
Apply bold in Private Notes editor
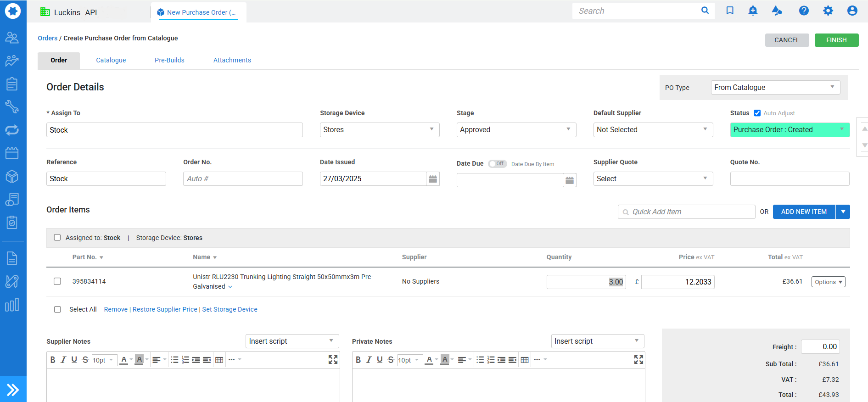point(358,360)
